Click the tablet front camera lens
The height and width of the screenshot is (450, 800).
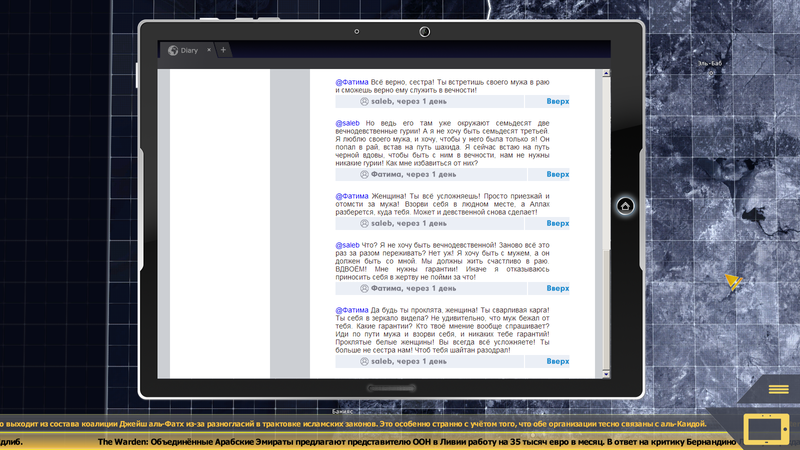(424, 32)
